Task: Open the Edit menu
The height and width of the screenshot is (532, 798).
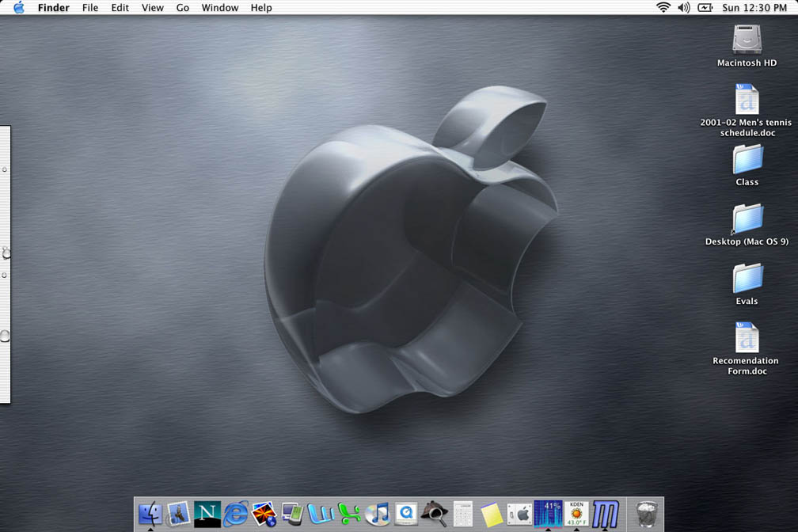Action: click(x=120, y=8)
